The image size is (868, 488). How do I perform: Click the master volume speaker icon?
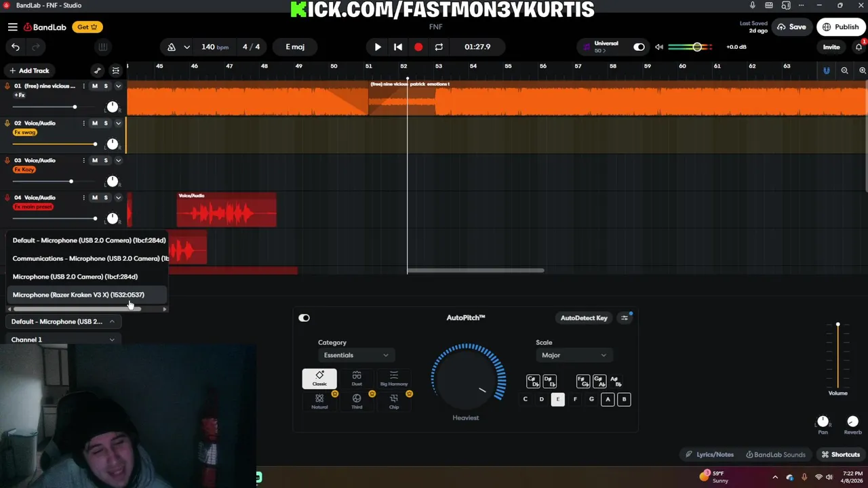coord(659,47)
